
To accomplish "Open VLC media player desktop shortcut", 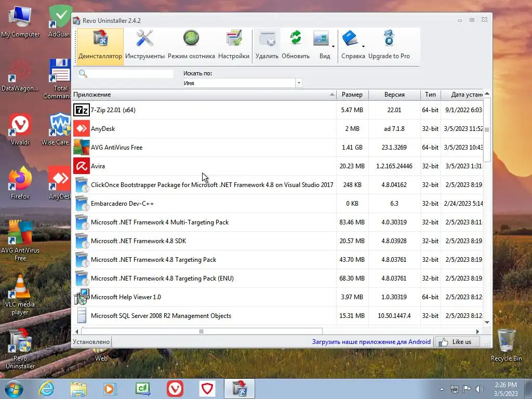I will pos(20,295).
